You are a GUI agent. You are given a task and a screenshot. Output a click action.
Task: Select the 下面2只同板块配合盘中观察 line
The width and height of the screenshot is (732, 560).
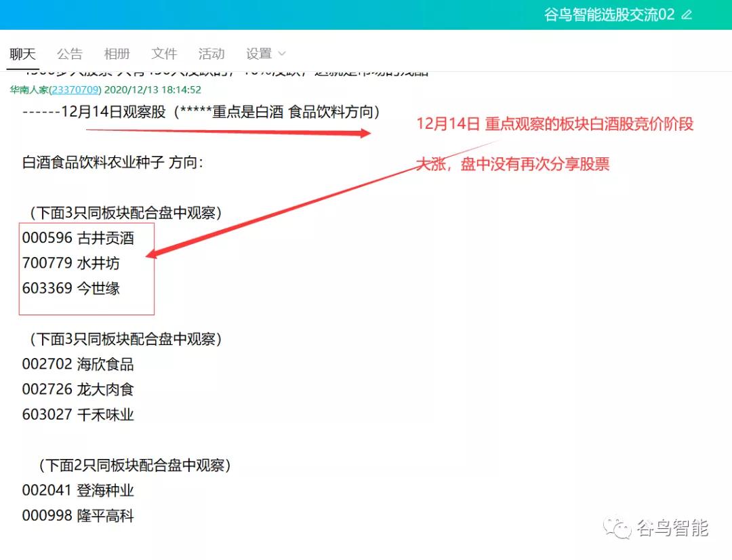click(x=134, y=465)
